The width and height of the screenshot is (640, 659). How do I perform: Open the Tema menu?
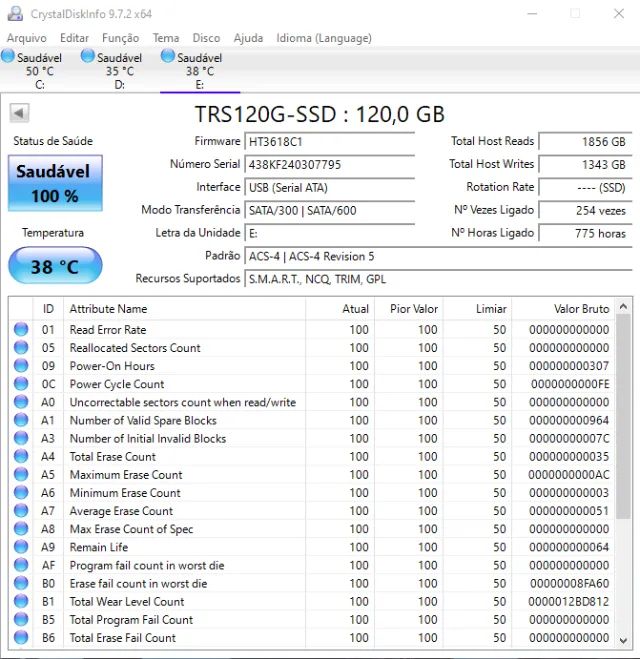click(x=166, y=38)
